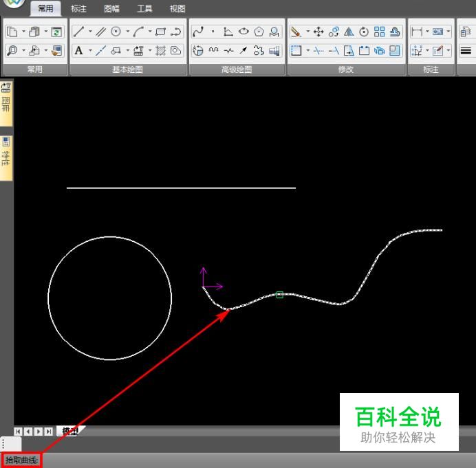Open the Circle tool dropdown arrow

pos(127,31)
